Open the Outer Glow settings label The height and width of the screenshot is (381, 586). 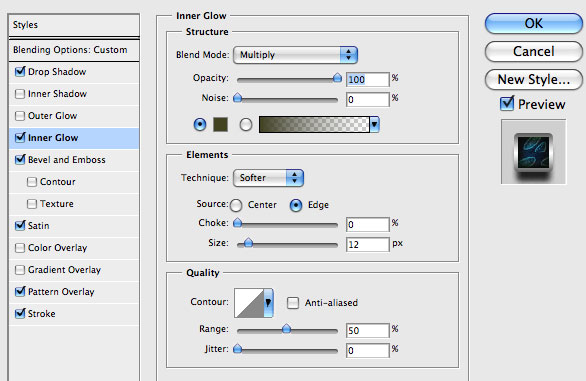tap(53, 116)
